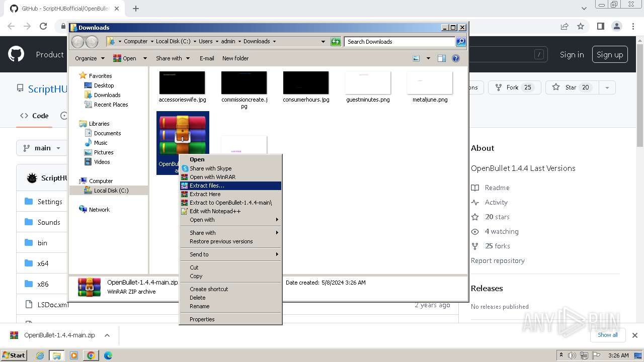Expand the Share with submenu in context menu
644x362 pixels.
230,233
